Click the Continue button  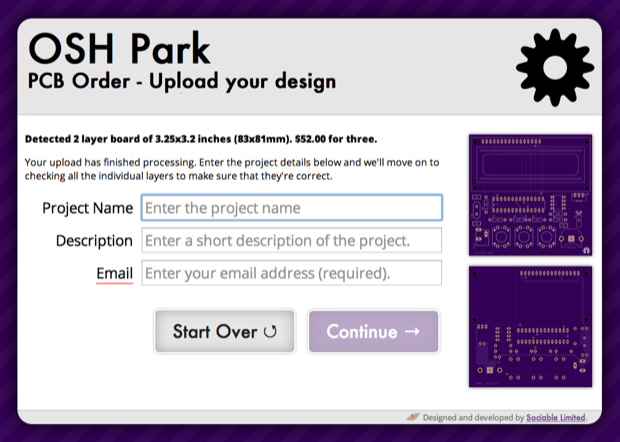374,331
